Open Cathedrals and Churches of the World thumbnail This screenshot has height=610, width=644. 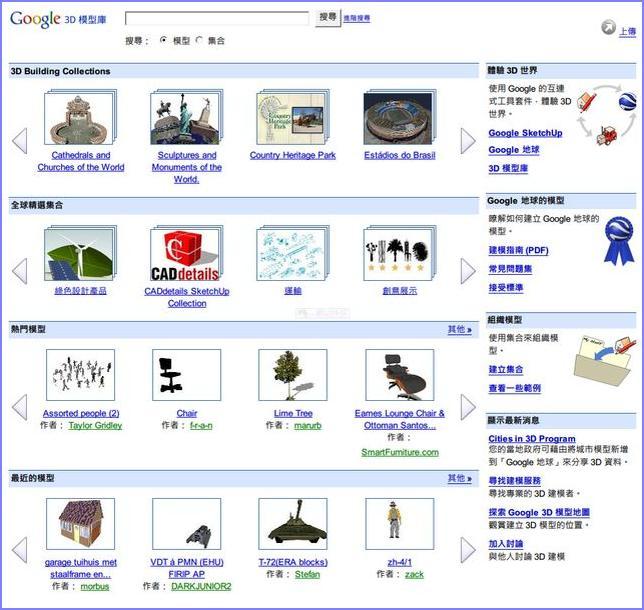[x=80, y=117]
